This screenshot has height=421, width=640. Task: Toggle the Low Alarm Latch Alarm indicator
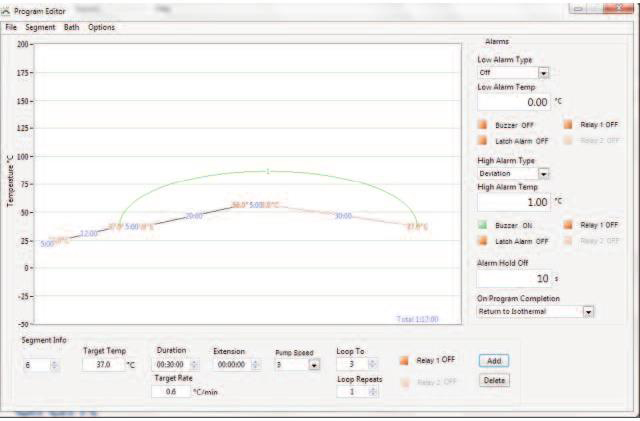(483, 141)
